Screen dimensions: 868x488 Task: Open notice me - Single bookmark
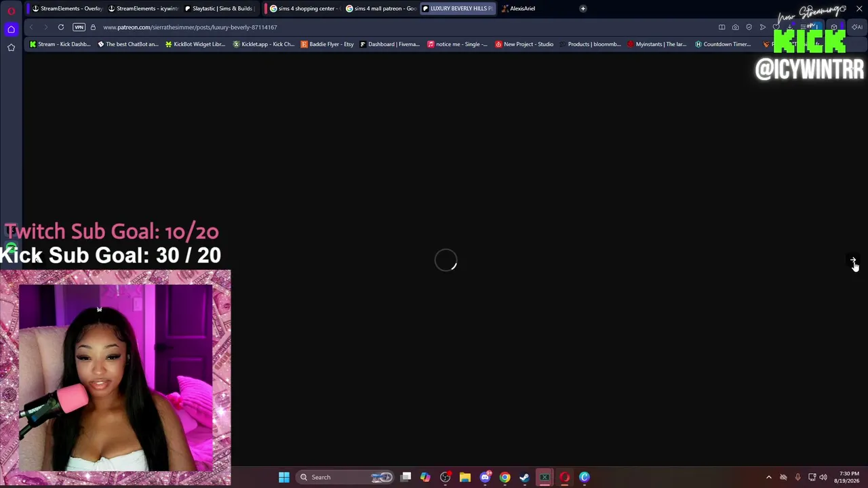click(x=458, y=44)
